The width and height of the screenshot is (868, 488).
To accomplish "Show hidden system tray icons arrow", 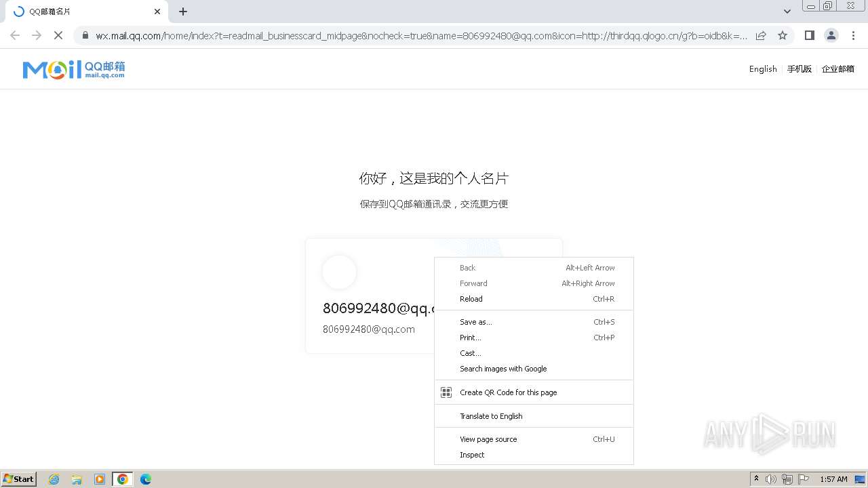I will (756, 479).
